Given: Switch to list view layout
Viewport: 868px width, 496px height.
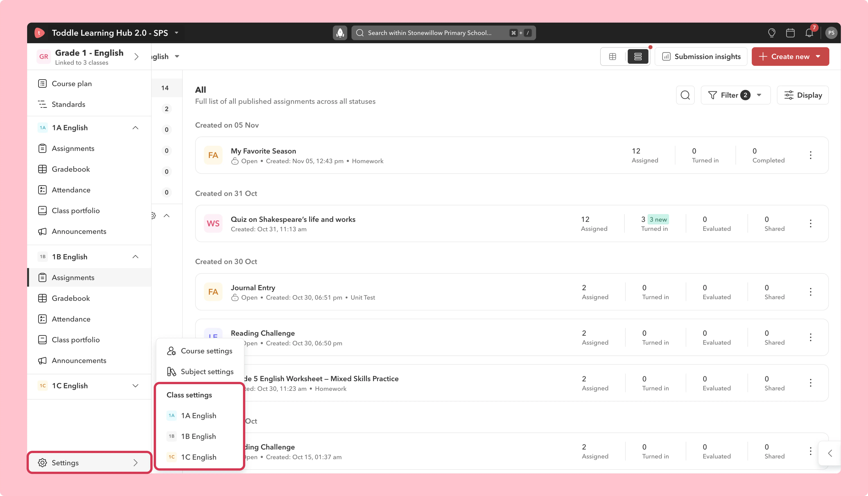Looking at the screenshot, I should pyautogui.click(x=638, y=56).
